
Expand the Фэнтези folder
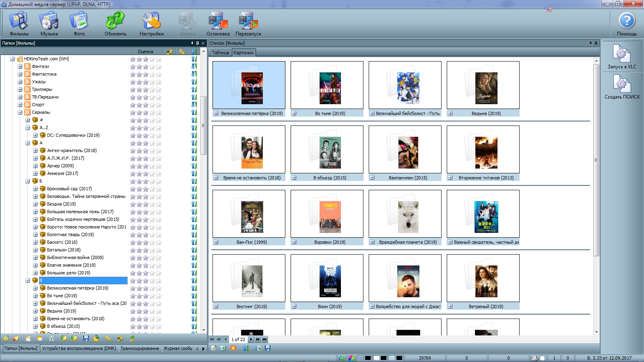coord(20,67)
